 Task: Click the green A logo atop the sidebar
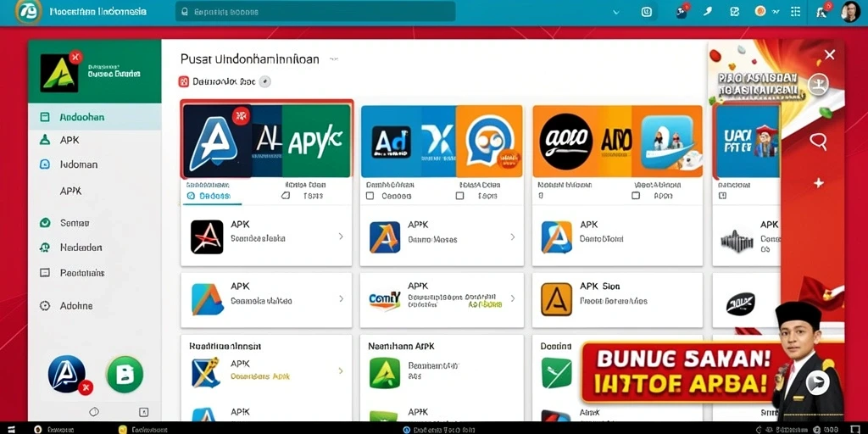click(58, 73)
